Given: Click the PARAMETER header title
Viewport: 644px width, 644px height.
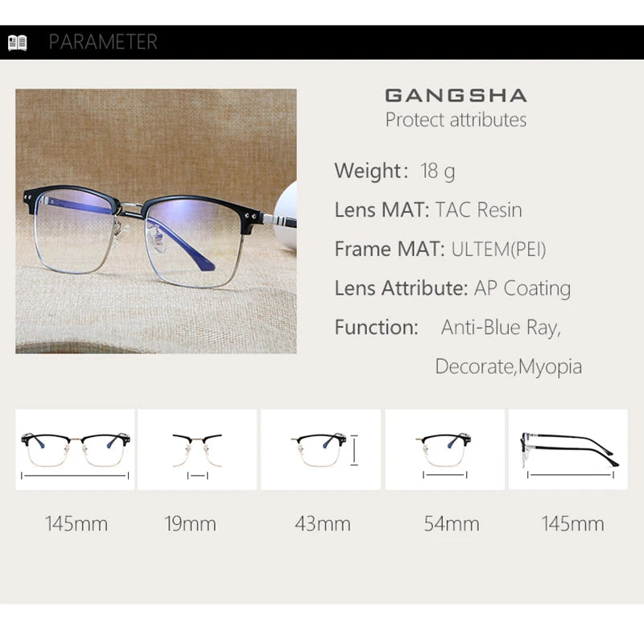Looking at the screenshot, I should [x=103, y=42].
